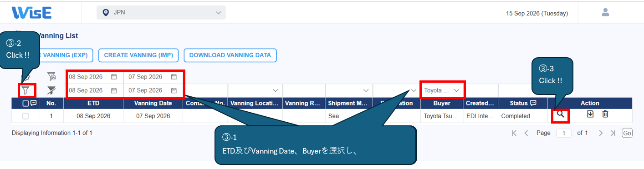The height and width of the screenshot is (169, 644).
Task: Sort by the Vanning Date column header
Action: 153,103
